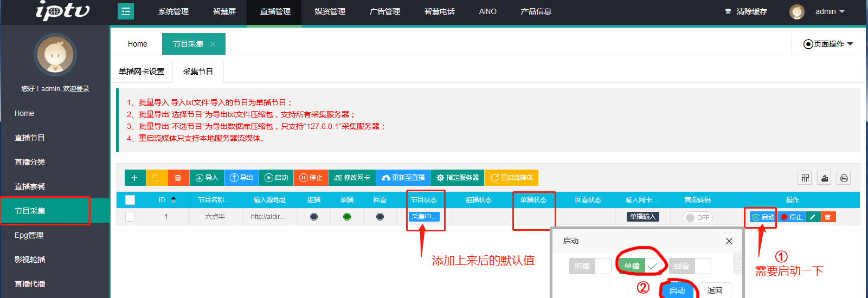868x298 pixels.
Task: Click the 重启流媒体 button
Action: pyautogui.click(x=511, y=178)
